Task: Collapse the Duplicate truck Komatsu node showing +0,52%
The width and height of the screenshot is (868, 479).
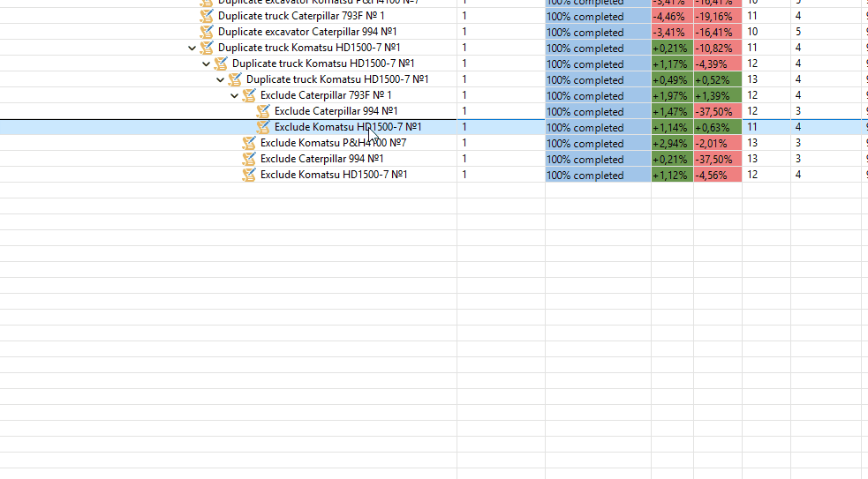Action: click(x=220, y=80)
